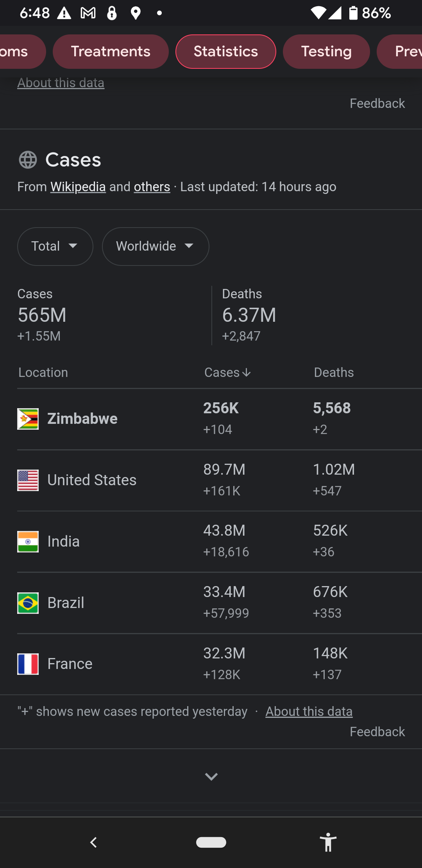Switch to the Testing tab
This screenshot has width=422, height=868.
(326, 52)
